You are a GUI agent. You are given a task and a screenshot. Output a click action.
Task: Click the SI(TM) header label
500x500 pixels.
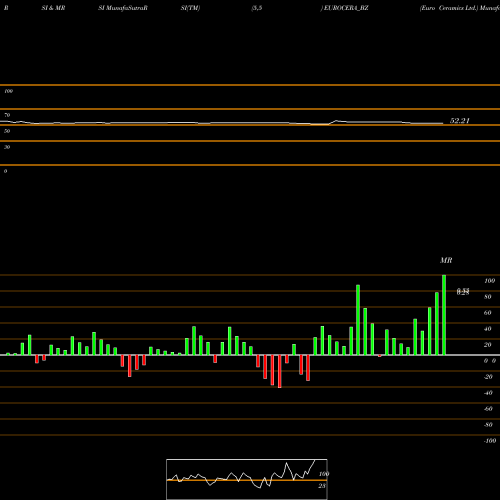tap(190, 8)
